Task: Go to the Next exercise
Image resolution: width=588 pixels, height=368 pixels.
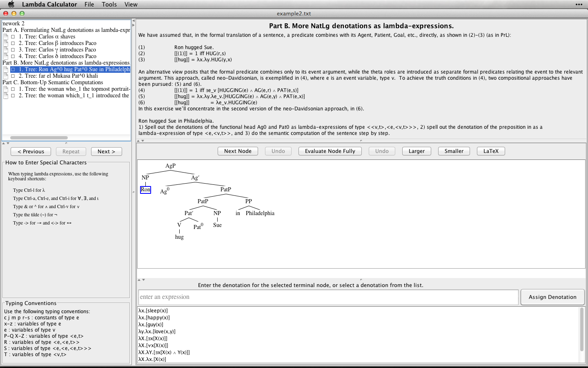Action: 106,151
